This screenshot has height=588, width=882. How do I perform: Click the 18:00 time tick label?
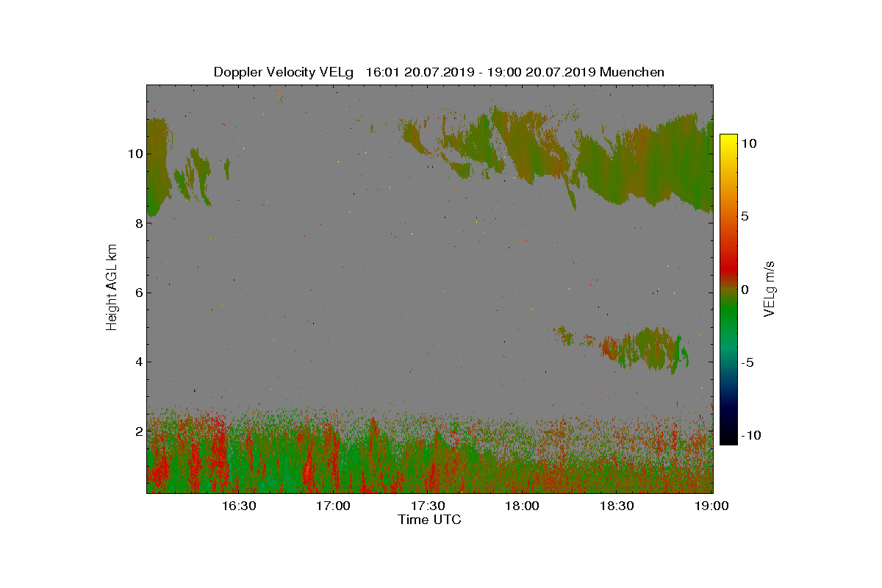pos(523,506)
